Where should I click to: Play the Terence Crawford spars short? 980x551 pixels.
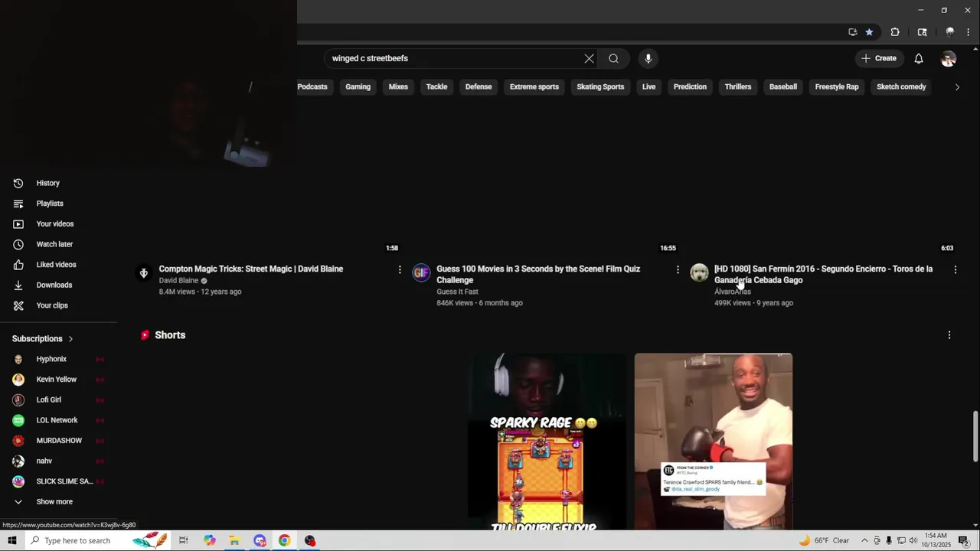[x=714, y=442]
